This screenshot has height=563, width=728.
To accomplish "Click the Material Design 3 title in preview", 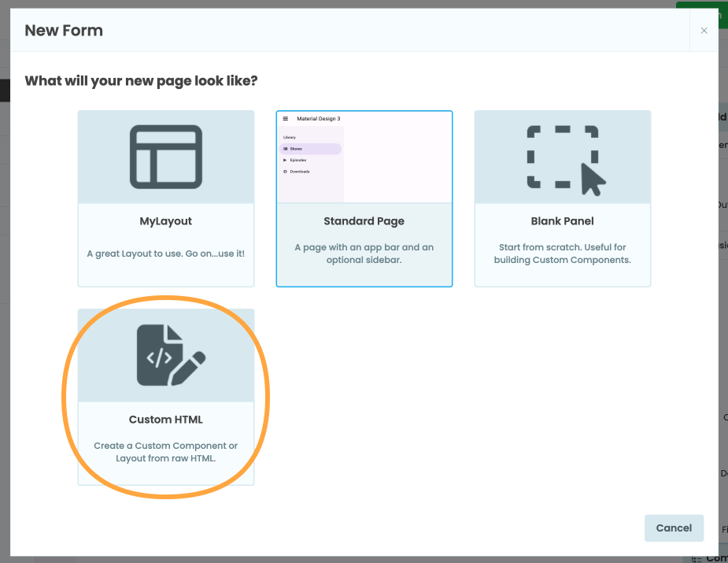I will (x=319, y=119).
